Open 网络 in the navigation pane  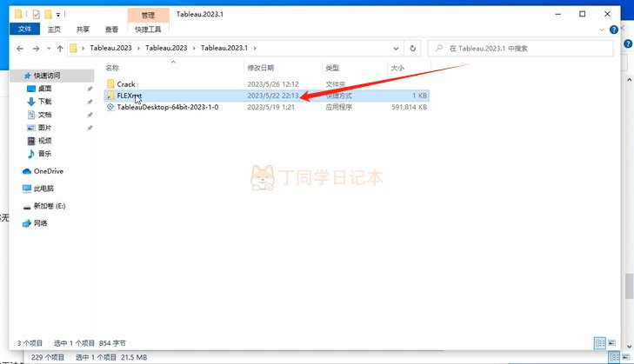[x=40, y=223]
